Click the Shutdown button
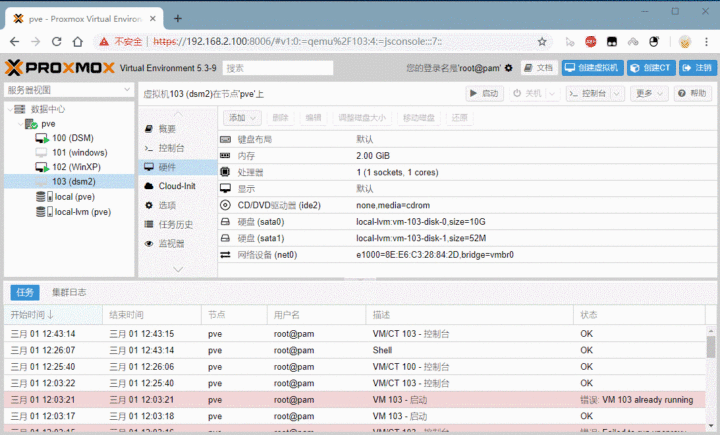This screenshot has width=720, height=435. (x=528, y=94)
